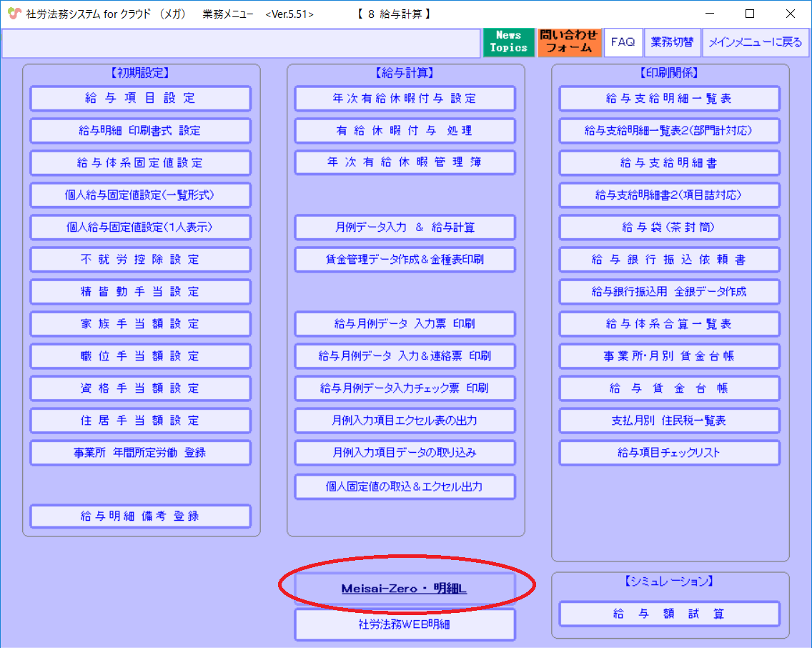Screen dimensions: 812x648
Task: Click 業務切替 to switch business tasks
Action: point(673,42)
